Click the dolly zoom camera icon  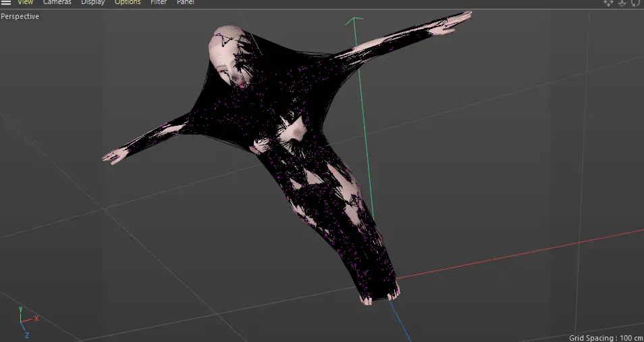click(622, 3)
